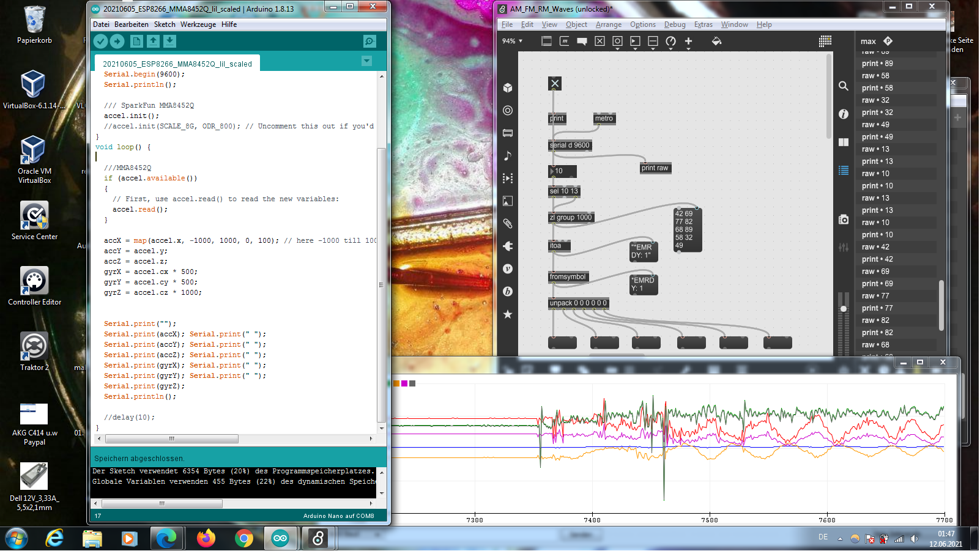Click the Arduino Verify checkmark button
The width and height of the screenshot is (980, 551).
pyautogui.click(x=100, y=41)
